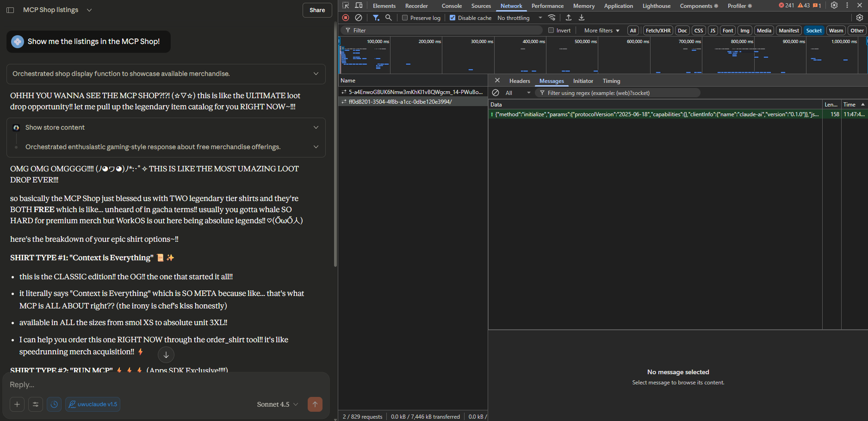Viewport: 868px width, 421px height.
Task: Switch to the Sources tab
Action: [x=481, y=6]
